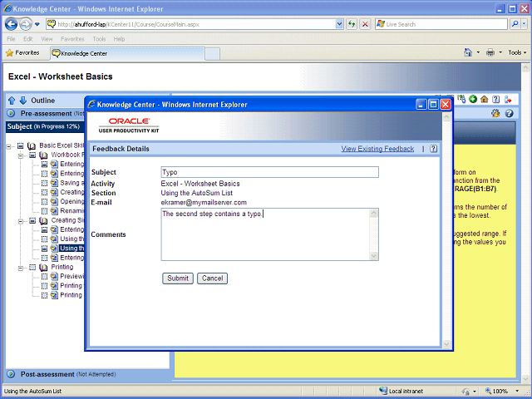Open the Favorites menu in menu bar
532x399 pixels.
click(72, 39)
